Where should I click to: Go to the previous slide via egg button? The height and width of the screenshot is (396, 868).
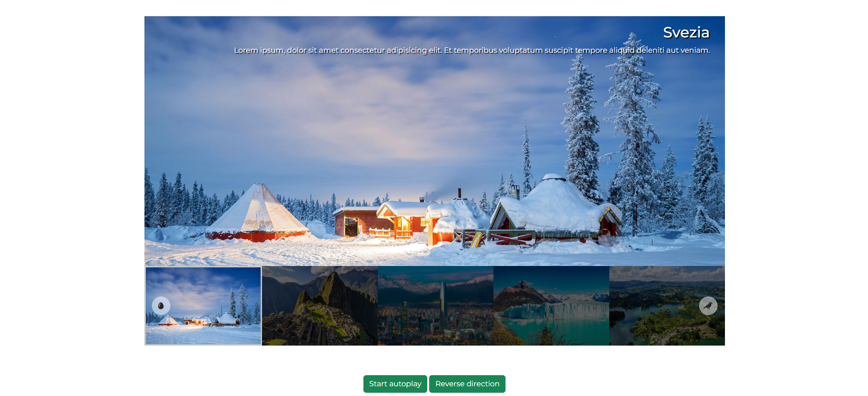point(161,306)
